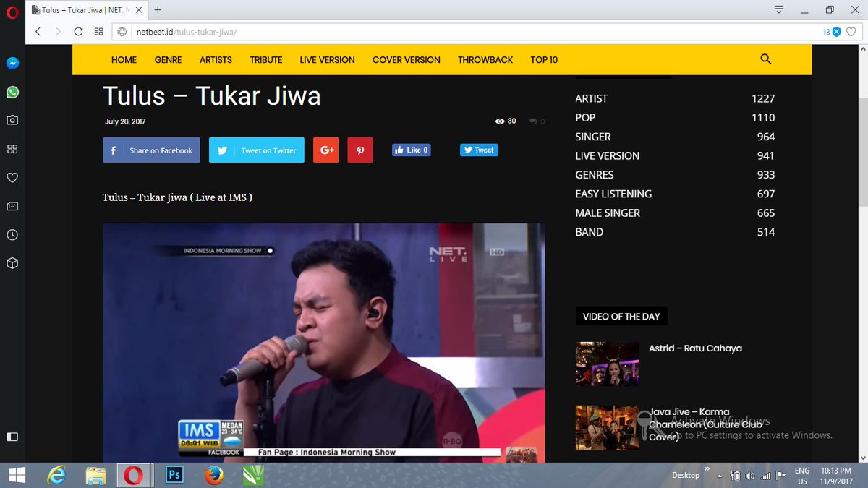Viewport: 868px width, 488px height.
Task: Share on Pinterest
Action: point(360,150)
